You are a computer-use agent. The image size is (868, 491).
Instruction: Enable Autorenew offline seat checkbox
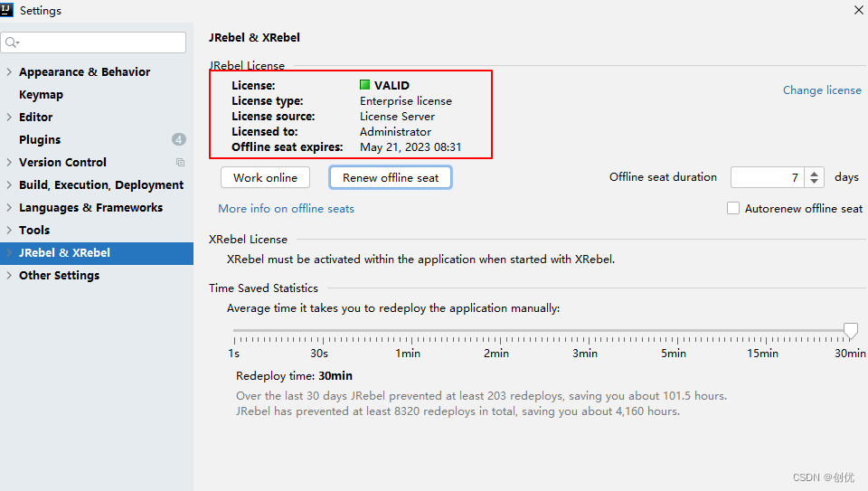(x=733, y=208)
